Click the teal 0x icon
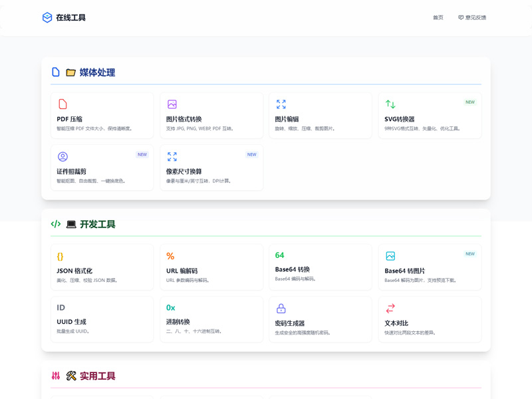532x399 pixels. (170, 308)
